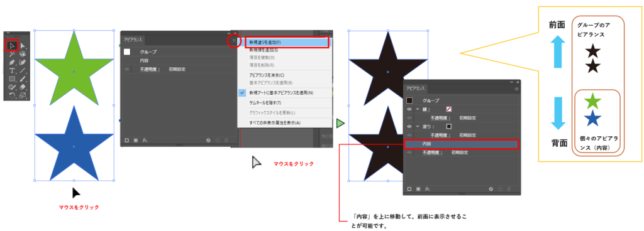Select the Type tool
The image size is (644, 231).
pyautogui.click(x=12, y=70)
